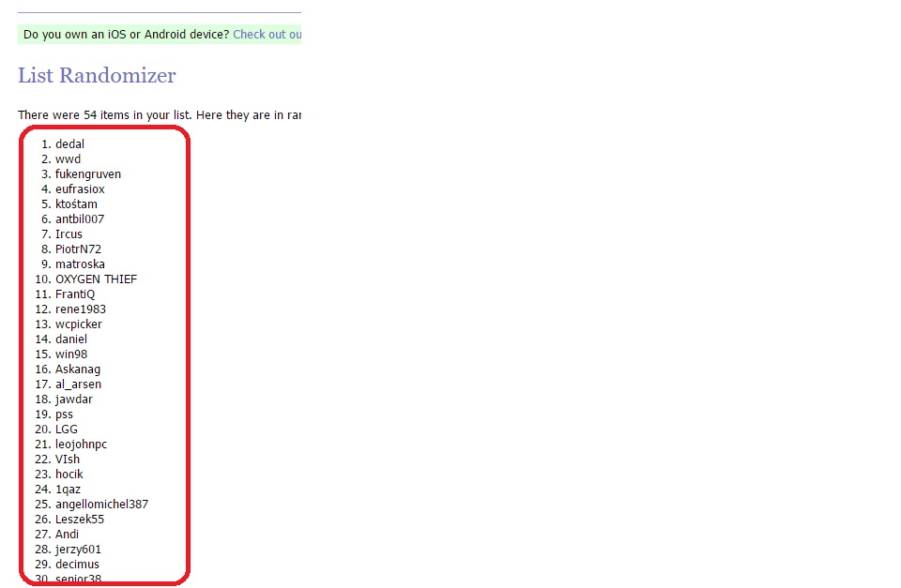This screenshot has height=588, width=901.
Task: Click the name matroska
Action: [80, 264]
